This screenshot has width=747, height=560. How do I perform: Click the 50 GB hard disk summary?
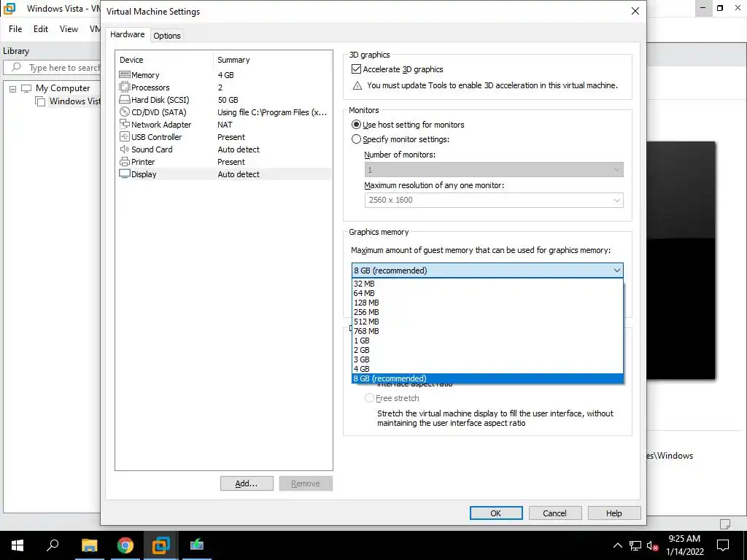pos(228,100)
